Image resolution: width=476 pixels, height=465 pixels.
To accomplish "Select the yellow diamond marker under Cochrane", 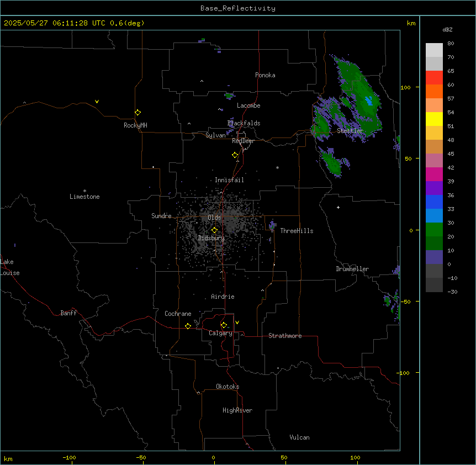I will 188,326.
